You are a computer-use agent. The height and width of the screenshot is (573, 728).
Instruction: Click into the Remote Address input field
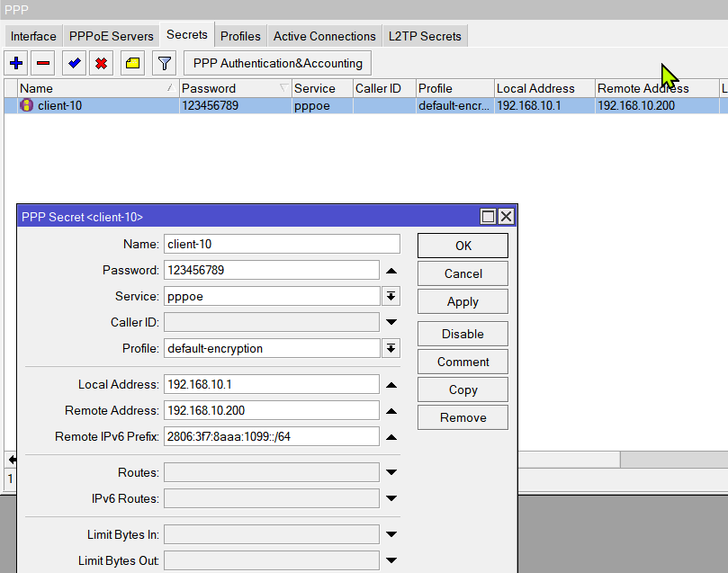coord(271,410)
